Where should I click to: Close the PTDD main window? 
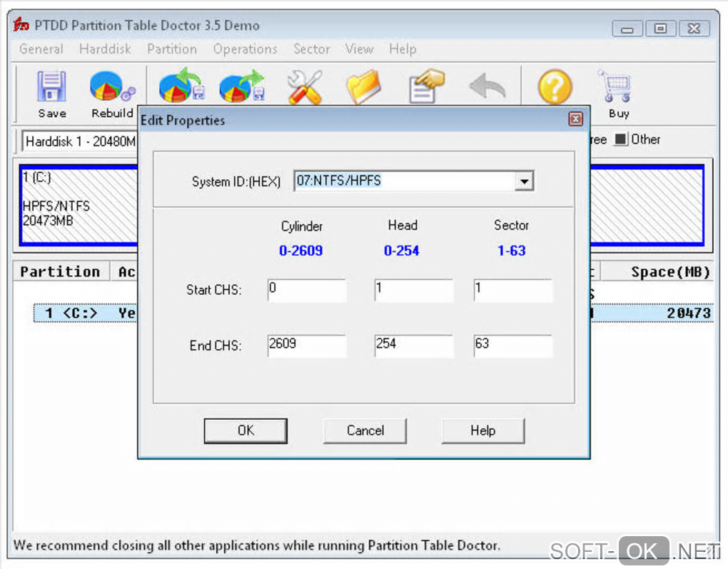point(694,29)
